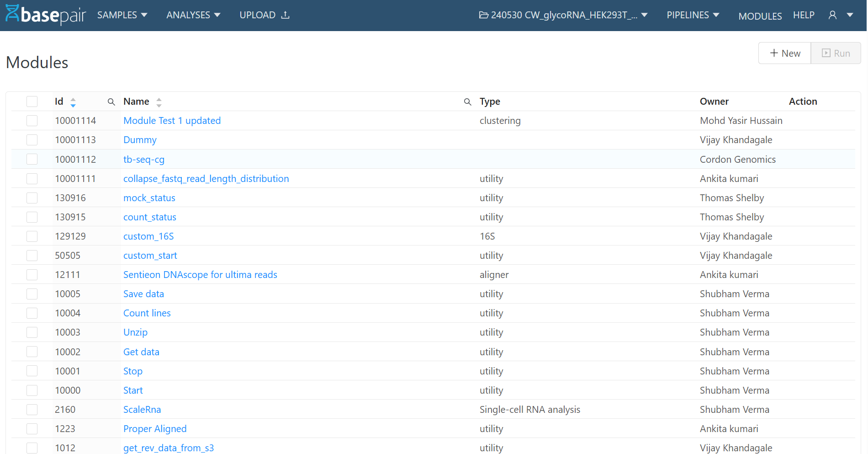Select MODULES in the navigation bar
The image size is (868, 454).
[x=760, y=16]
